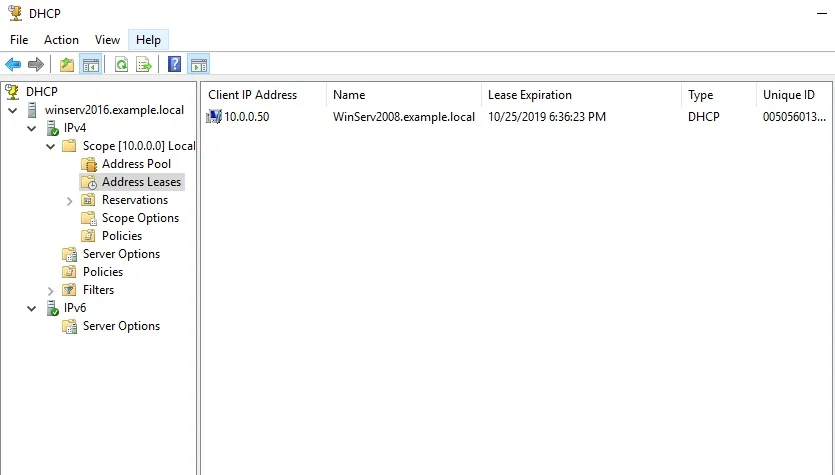Viewport: 835px width, 475px height.
Task: Select the 10.0.0.50 lease entry
Action: coord(246,117)
